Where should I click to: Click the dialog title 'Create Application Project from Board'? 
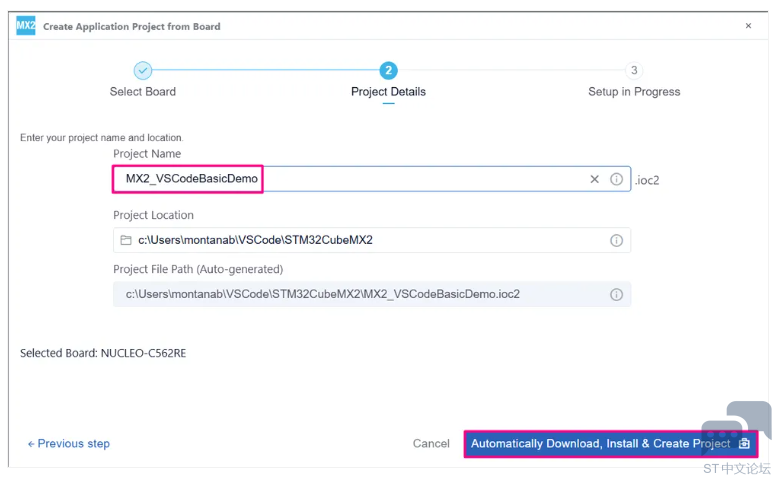[x=132, y=27]
